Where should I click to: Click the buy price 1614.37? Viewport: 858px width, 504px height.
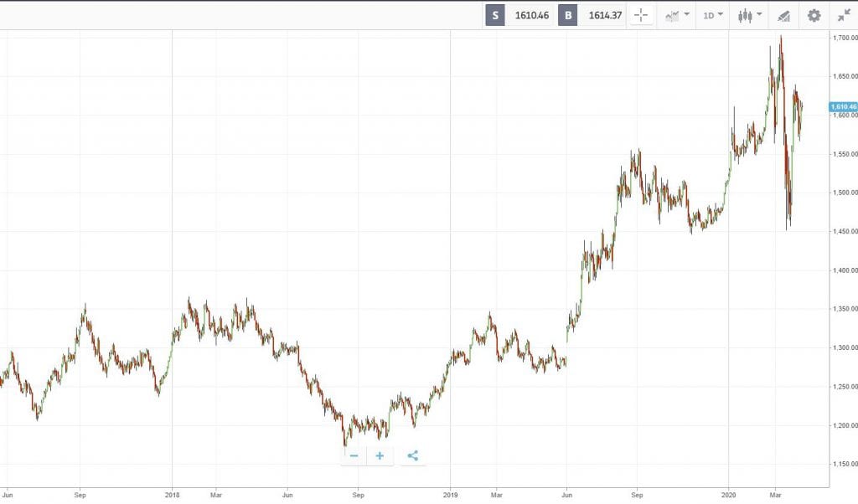pyautogui.click(x=605, y=14)
